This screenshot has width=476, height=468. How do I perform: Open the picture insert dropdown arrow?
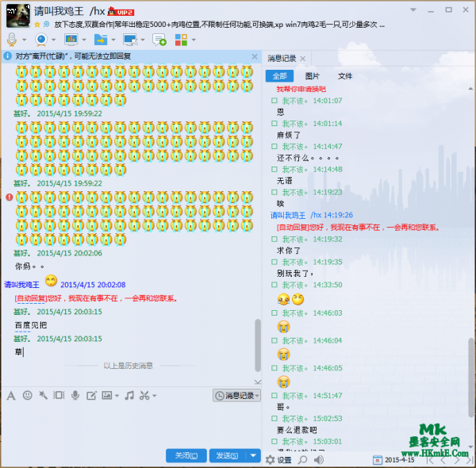pyautogui.click(x=117, y=396)
